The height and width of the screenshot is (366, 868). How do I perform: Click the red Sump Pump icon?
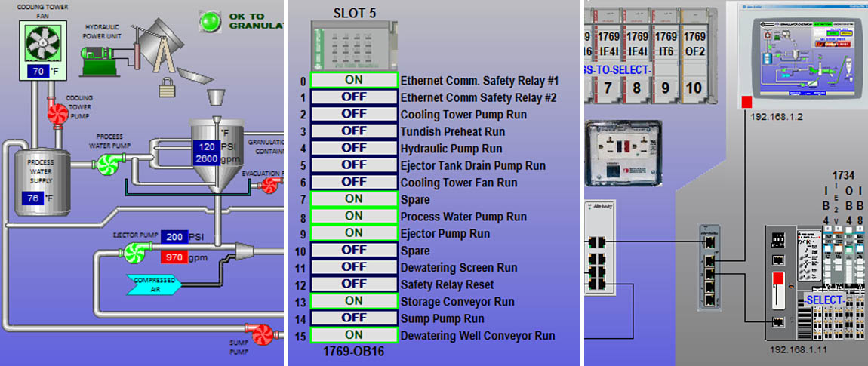260,333
